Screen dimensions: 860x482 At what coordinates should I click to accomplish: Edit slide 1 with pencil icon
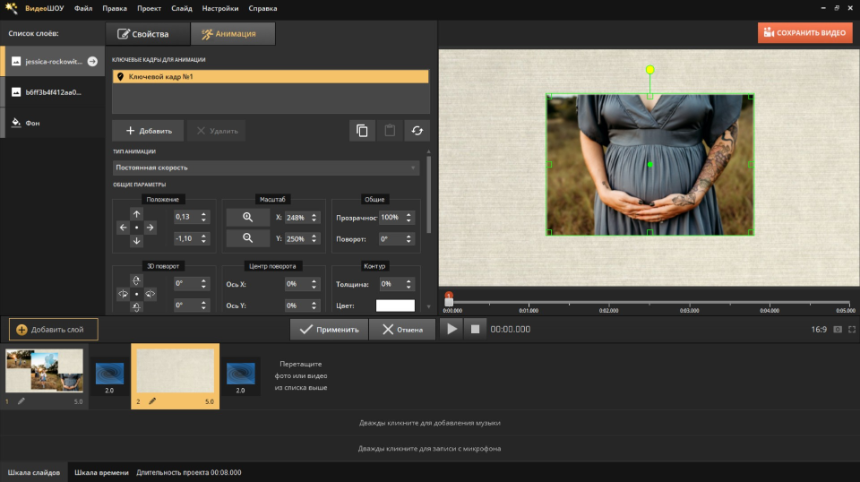click(21, 401)
